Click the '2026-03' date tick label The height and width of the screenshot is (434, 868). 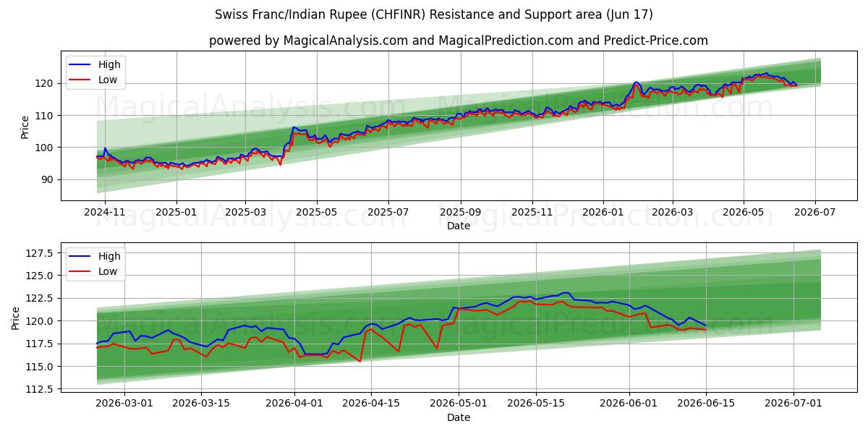[673, 213]
